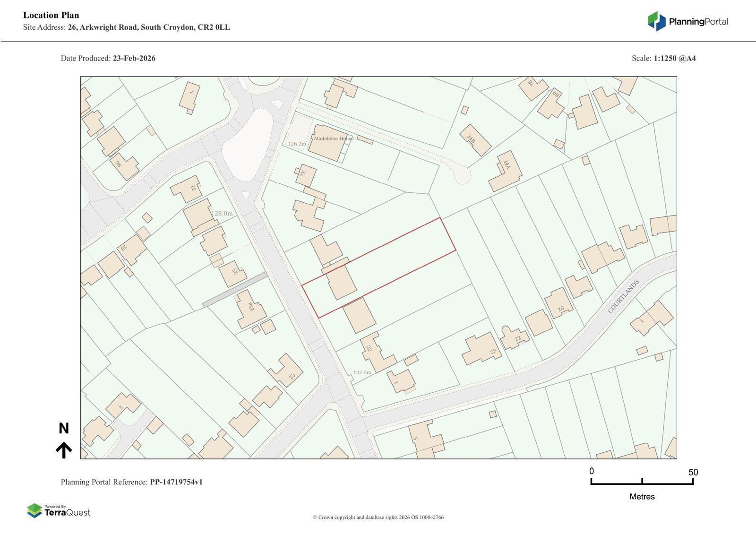Click the scale 1:1250 @A4 text

point(674,58)
